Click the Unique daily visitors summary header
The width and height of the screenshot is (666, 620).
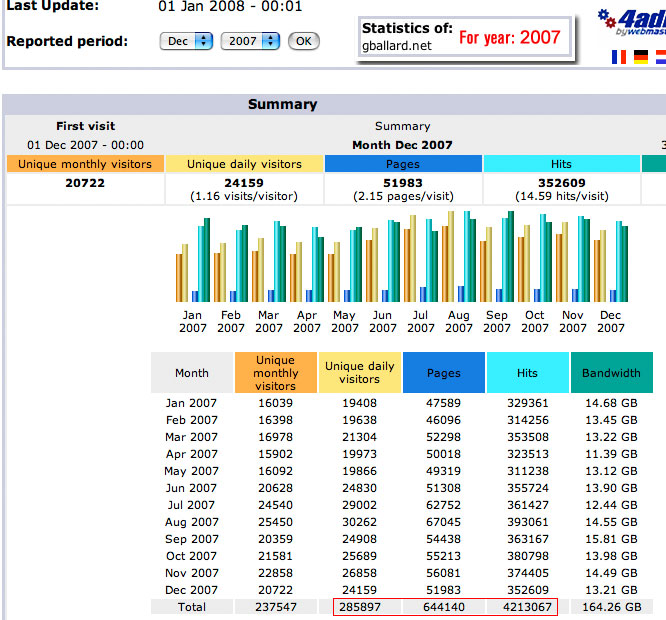coord(244,164)
